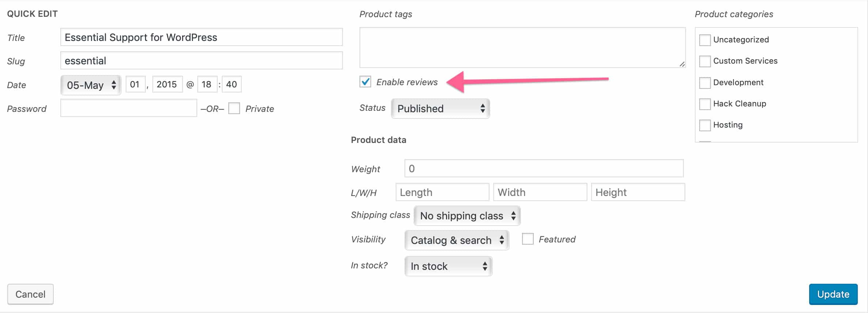Uncheck the Enable reviews checkbox
Viewport: 868px width, 313px height.
[365, 82]
